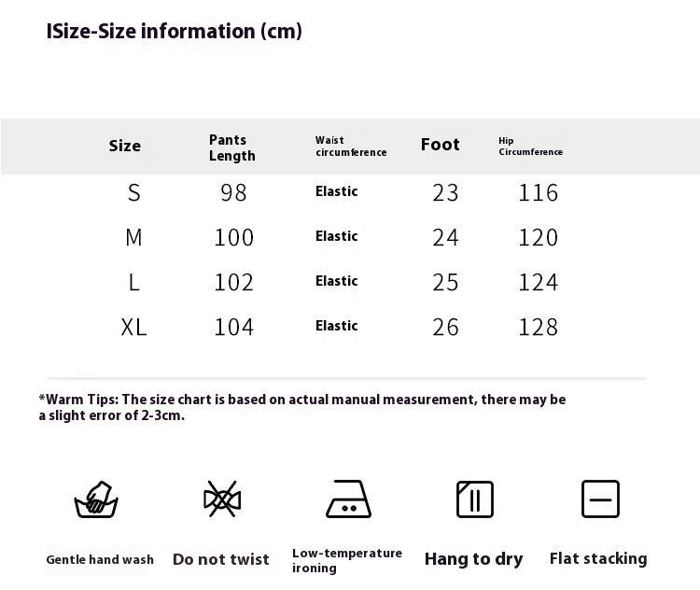Click the Warm Tips note text

coord(302,407)
